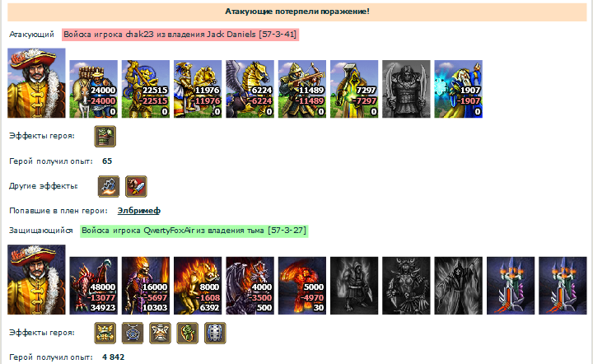Click the pegasus unit with 6224 troops
This screenshot has width=593, height=364.
[250, 89]
